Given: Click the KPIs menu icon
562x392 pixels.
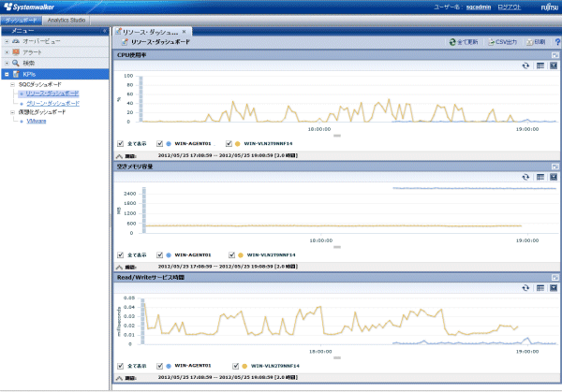Looking at the screenshot, I should (16, 74).
